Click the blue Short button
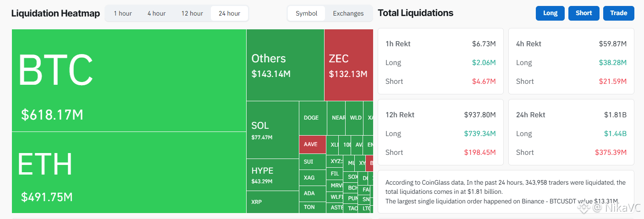Screen dimensions: 644x219 pos(584,13)
